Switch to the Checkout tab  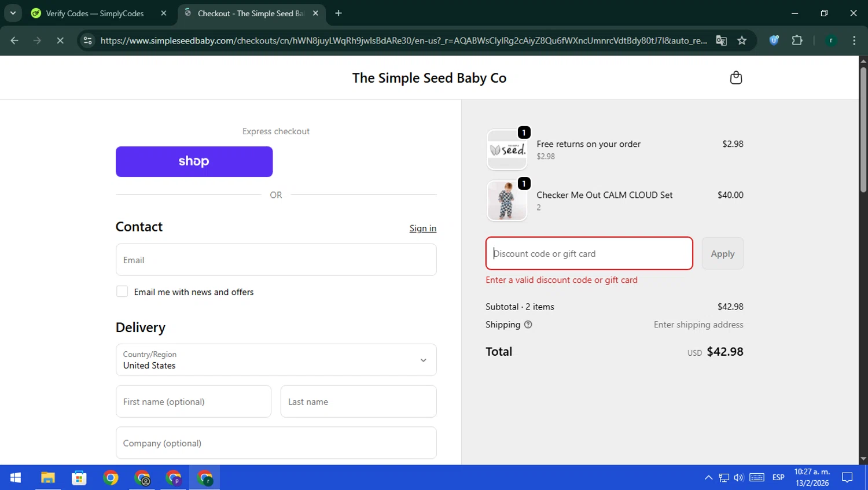point(252,13)
